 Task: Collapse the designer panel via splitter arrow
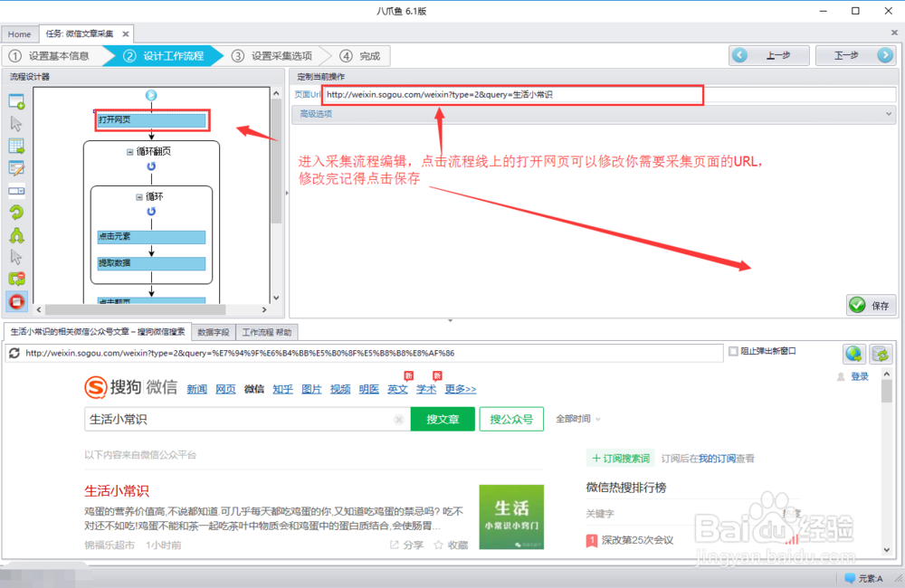[x=287, y=193]
